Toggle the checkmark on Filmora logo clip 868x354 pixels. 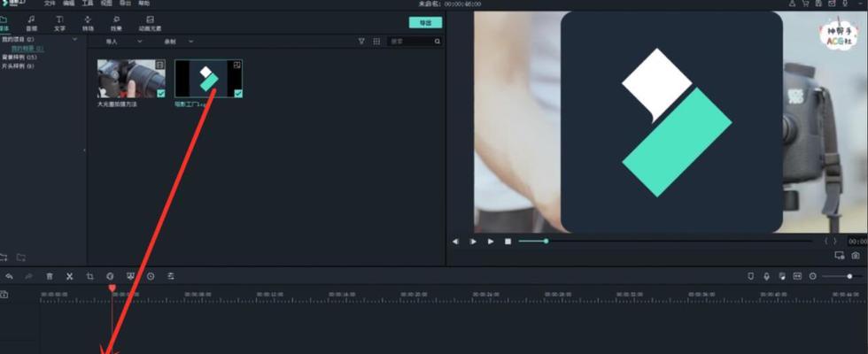point(238,94)
